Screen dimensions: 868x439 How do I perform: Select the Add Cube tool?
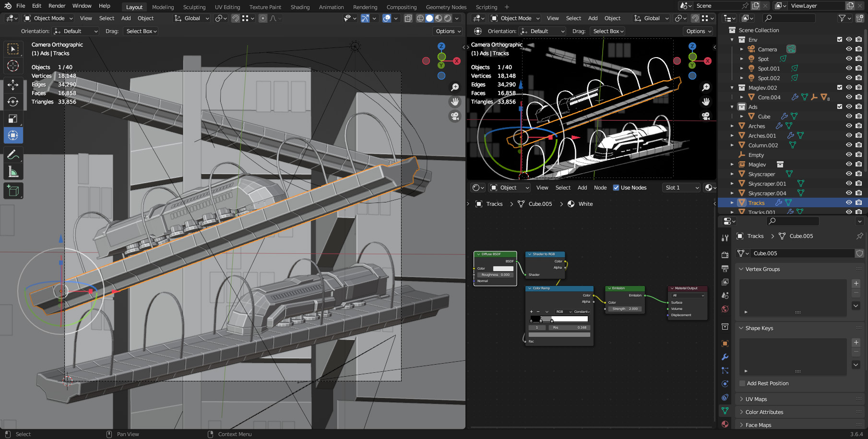pyautogui.click(x=13, y=190)
